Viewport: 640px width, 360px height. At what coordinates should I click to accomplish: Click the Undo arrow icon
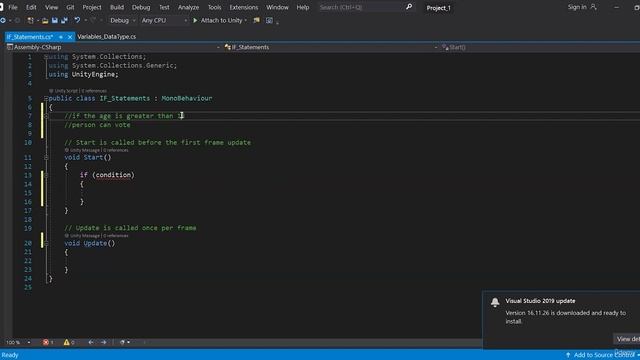coord(77,20)
